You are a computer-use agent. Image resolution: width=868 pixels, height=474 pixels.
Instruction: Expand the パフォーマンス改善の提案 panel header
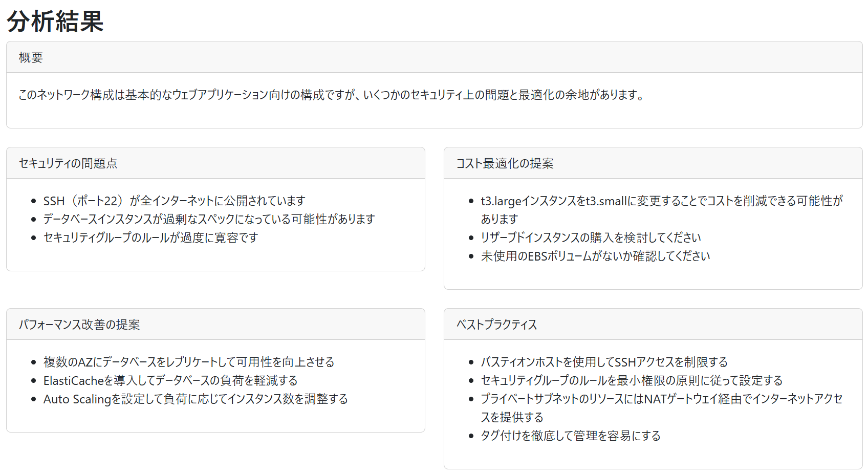tap(80, 324)
